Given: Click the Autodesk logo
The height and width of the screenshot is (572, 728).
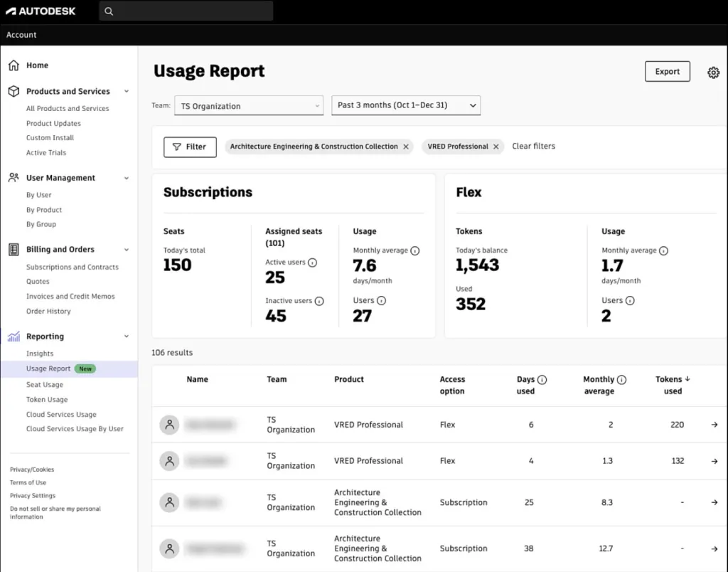Looking at the screenshot, I should pos(41,11).
